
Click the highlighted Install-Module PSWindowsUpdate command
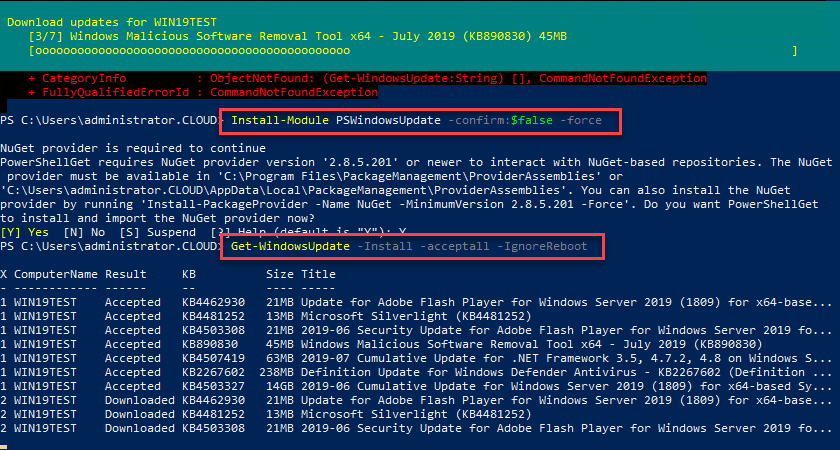click(x=424, y=121)
